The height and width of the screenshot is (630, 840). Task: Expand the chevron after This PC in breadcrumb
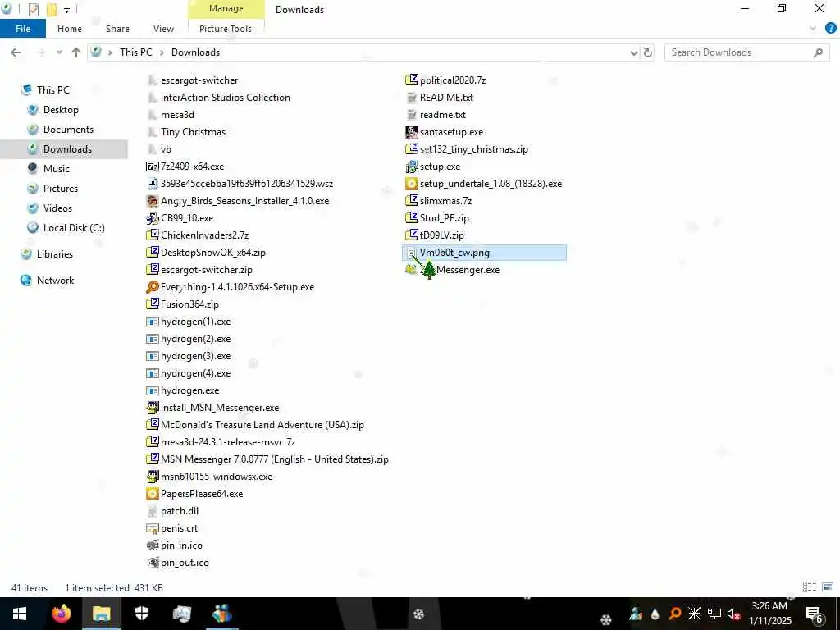click(x=162, y=52)
